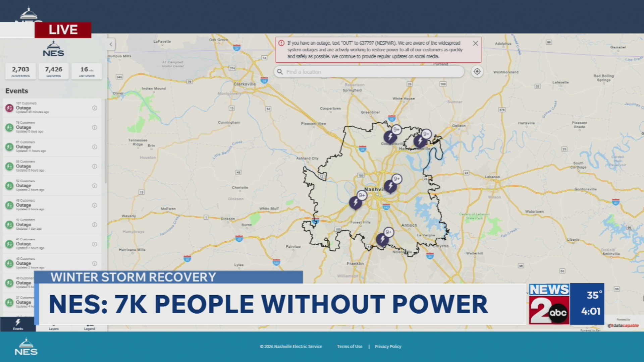The image size is (644, 362).
Task: Show info for the 75 Customers outage
Action: (x=95, y=127)
